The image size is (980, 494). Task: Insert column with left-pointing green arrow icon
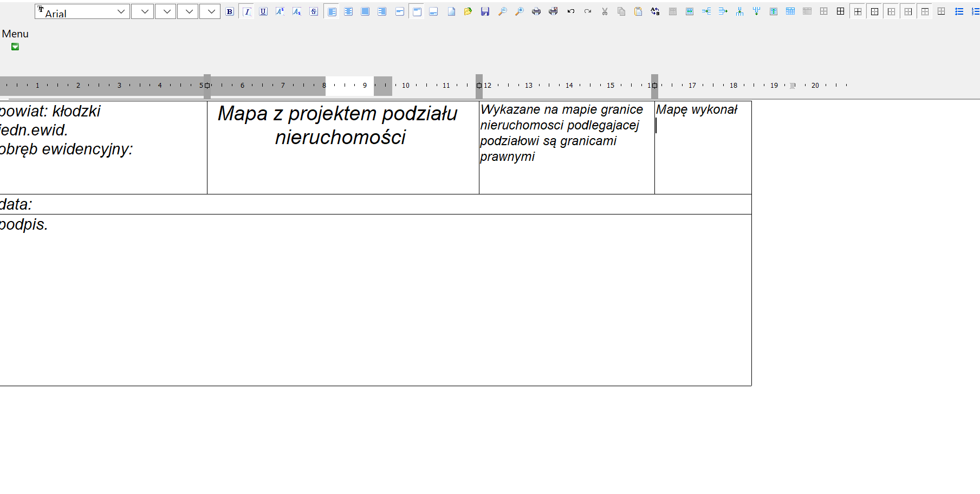[x=706, y=11]
